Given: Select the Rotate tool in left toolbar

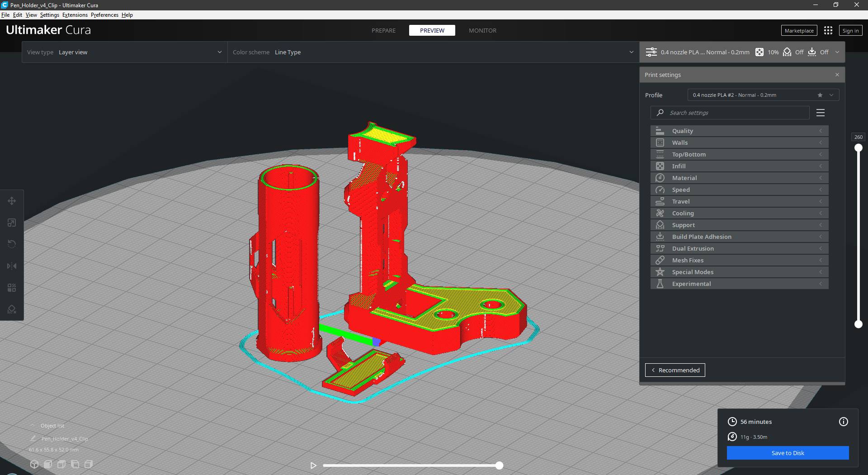Looking at the screenshot, I should [12, 244].
